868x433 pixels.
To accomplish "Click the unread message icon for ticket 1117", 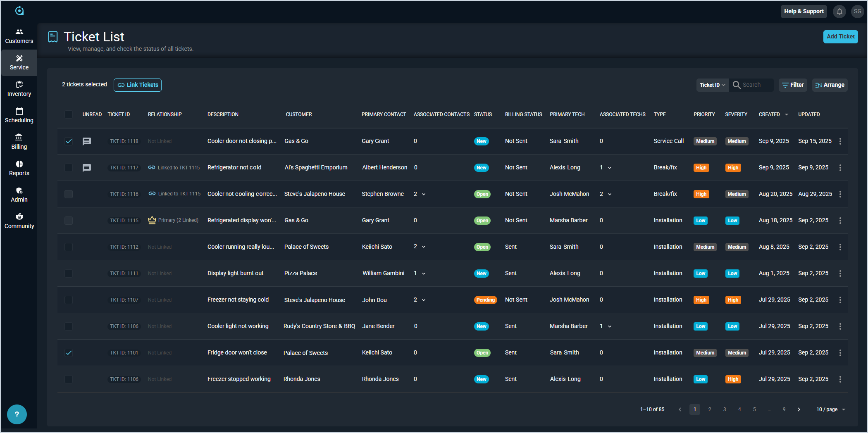I will point(87,168).
